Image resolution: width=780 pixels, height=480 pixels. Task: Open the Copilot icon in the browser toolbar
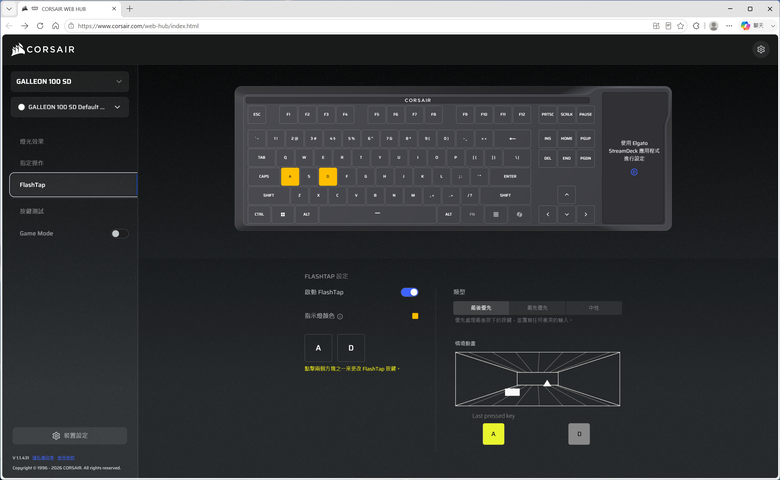[x=745, y=26]
